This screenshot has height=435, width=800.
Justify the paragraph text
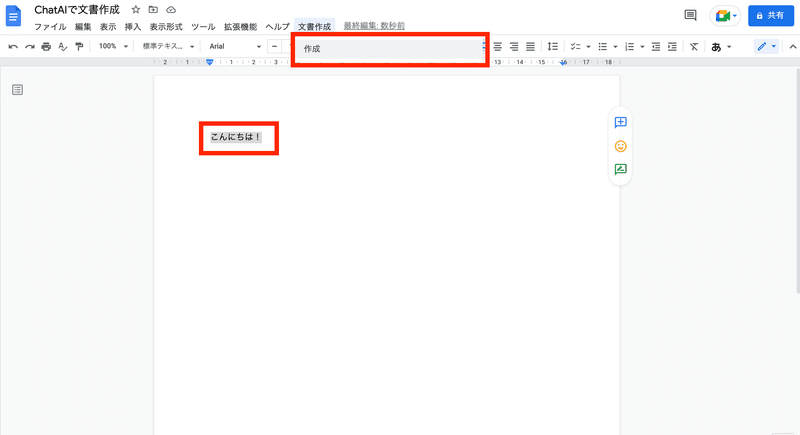click(531, 47)
